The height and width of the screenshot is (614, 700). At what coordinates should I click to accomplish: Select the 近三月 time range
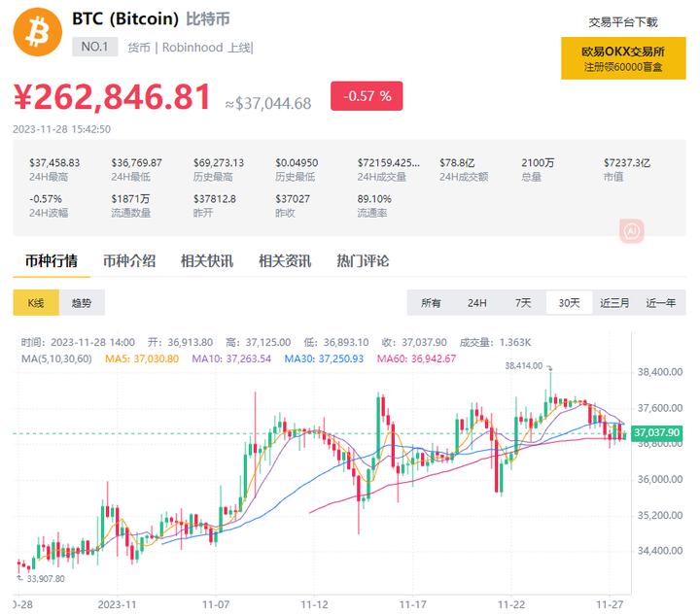click(x=614, y=303)
